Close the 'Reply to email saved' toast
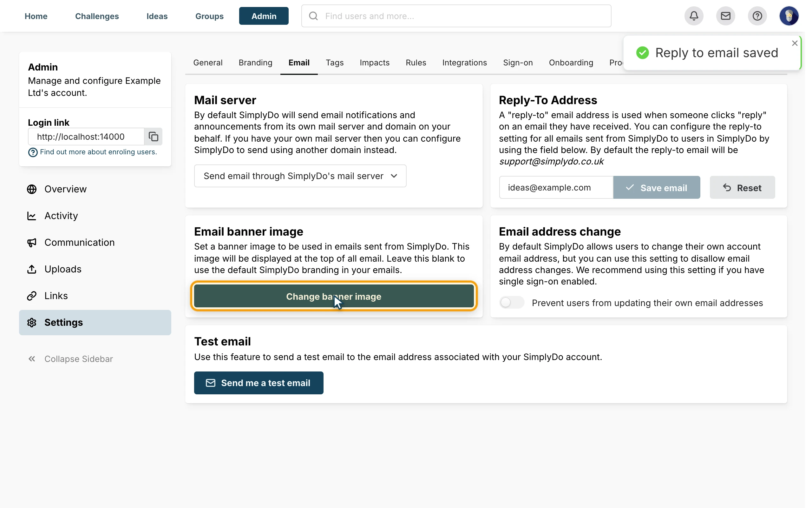Image resolution: width=812 pixels, height=508 pixels. coord(794,43)
